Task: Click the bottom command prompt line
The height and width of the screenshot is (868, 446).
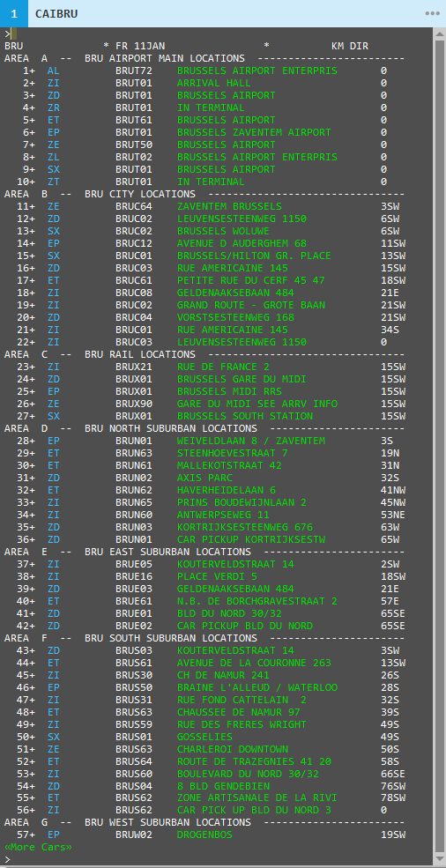Action: tap(218, 859)
